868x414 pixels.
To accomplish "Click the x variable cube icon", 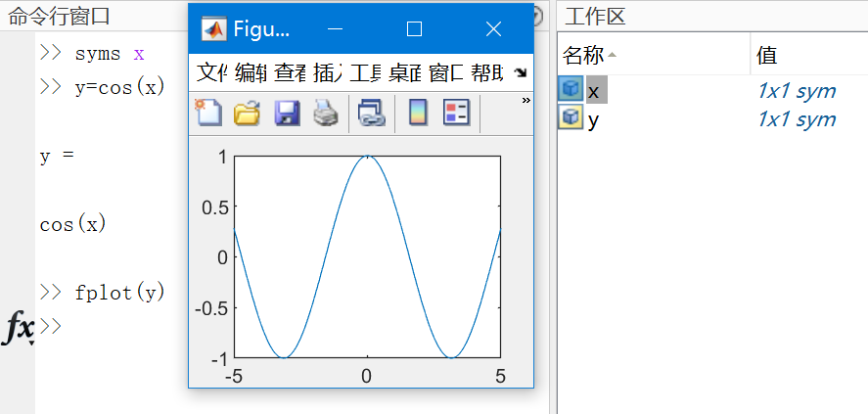I will pyautogui.click(x=571, y=90).
